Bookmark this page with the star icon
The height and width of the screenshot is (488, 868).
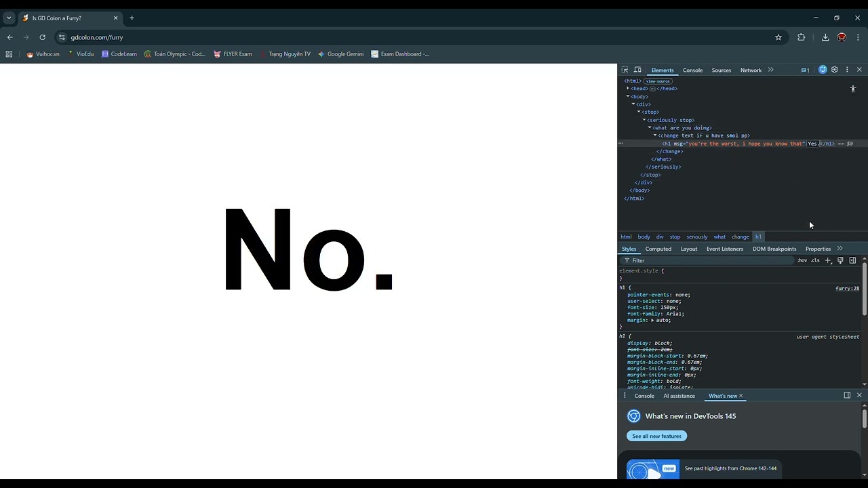click(778, 37)
